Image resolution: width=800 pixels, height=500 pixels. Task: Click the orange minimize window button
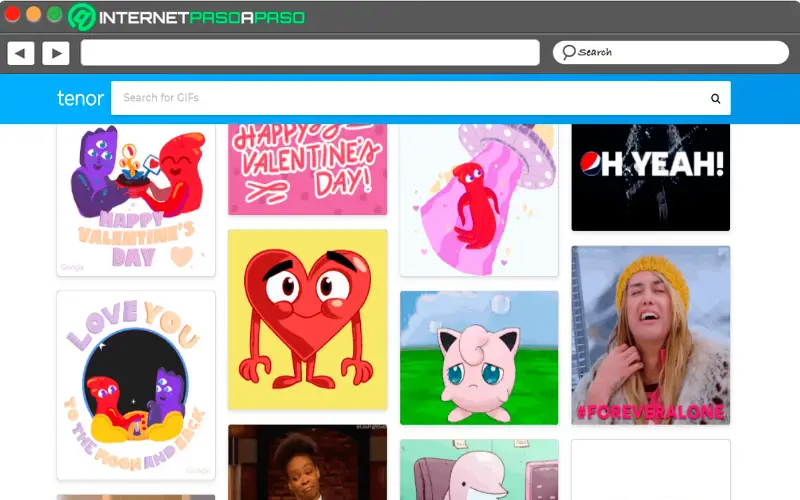[x=33, y=14]
